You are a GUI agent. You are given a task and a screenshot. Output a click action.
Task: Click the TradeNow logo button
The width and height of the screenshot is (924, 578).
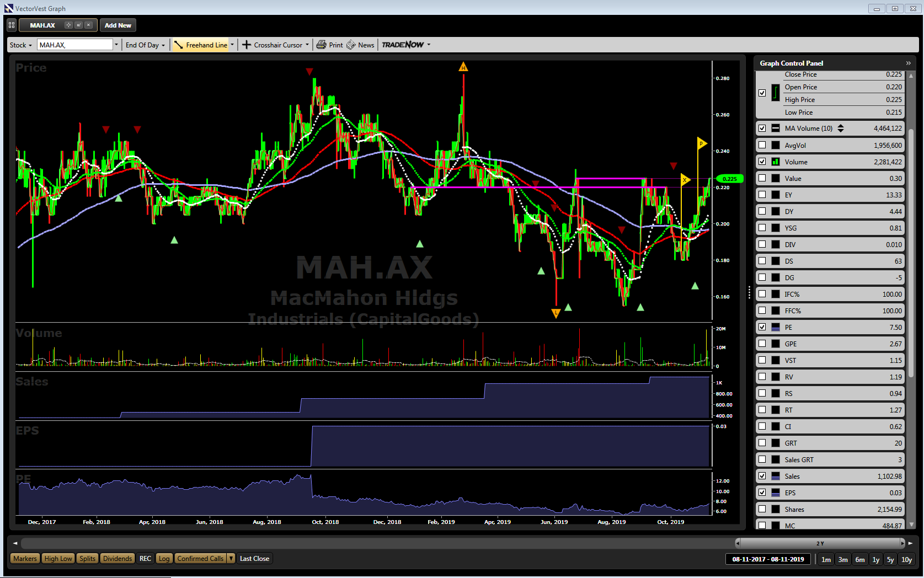click(403, 45)
